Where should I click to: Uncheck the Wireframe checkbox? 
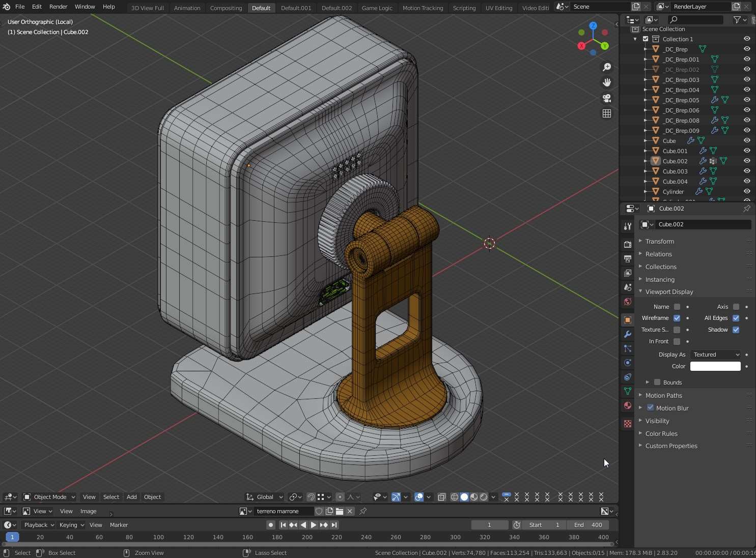677,318
